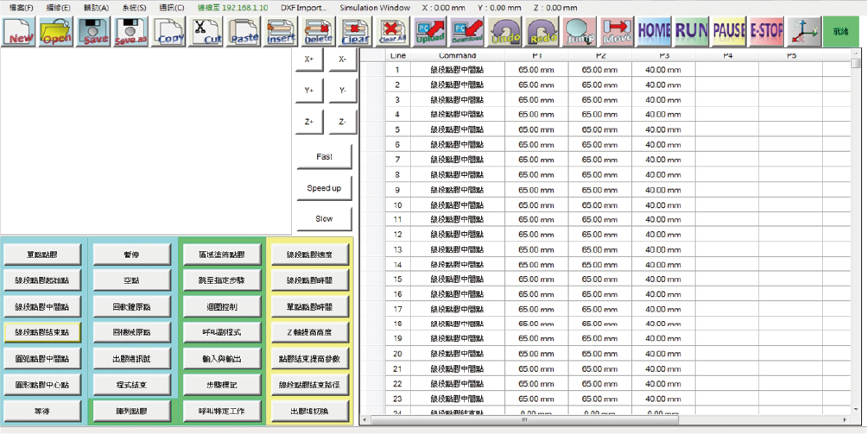Open the 檔案(F) menu
868x434 pixels.
click(x=21, y=8)
